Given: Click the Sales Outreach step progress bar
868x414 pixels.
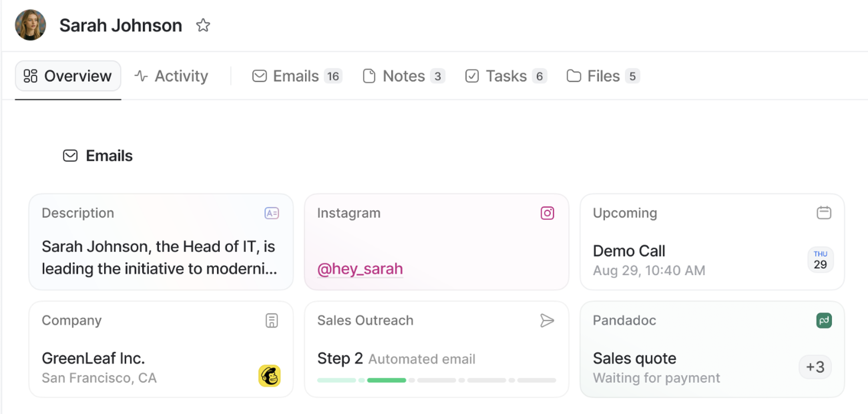Looking at the screenshot, I should pos(436,380).
